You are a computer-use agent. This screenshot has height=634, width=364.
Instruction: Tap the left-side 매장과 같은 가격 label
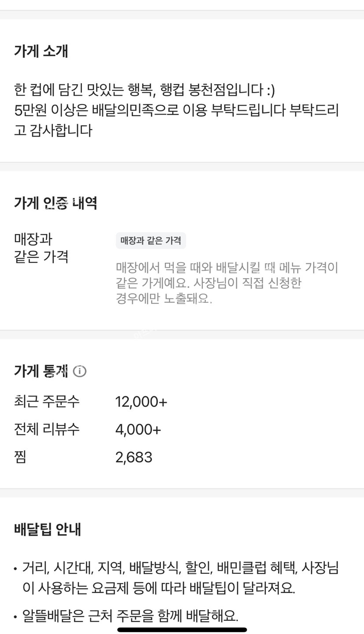41,248
